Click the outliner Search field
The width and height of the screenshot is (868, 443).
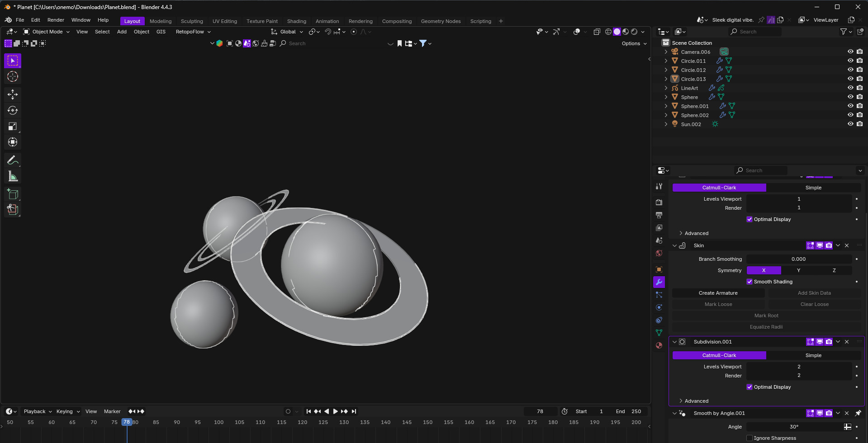pos(755,32)
